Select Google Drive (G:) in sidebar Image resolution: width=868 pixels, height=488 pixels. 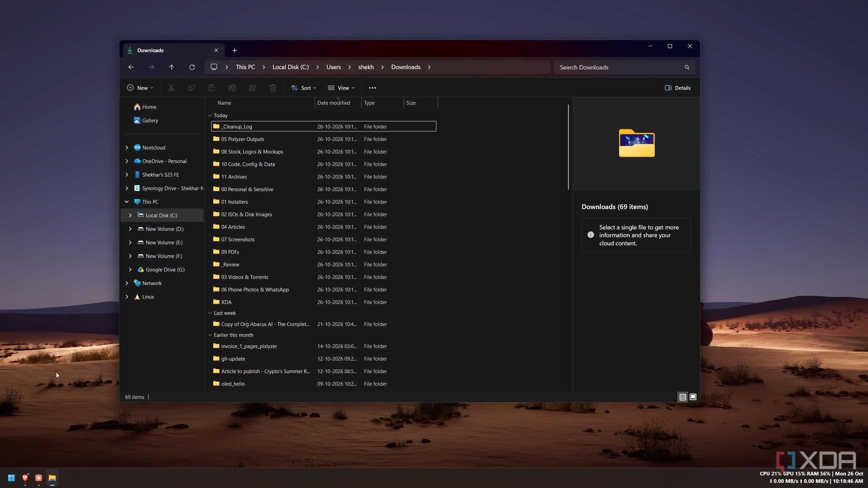[161, 269]
